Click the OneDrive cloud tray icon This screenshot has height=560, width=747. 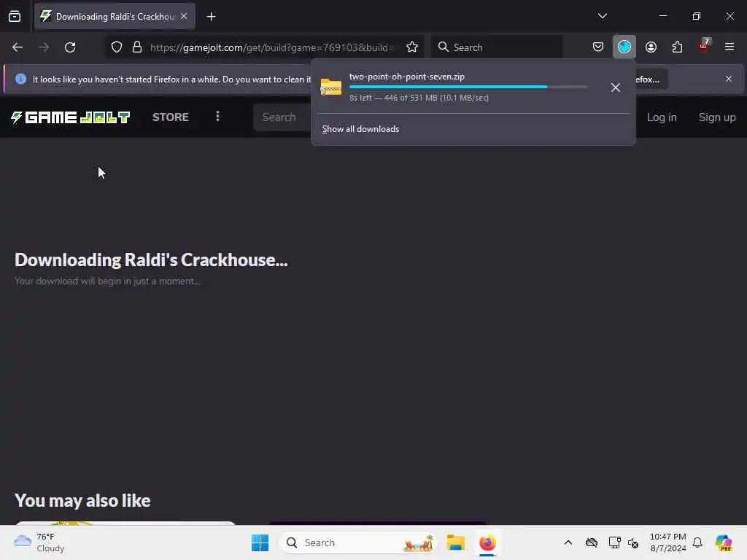click(x=591, y=542)
